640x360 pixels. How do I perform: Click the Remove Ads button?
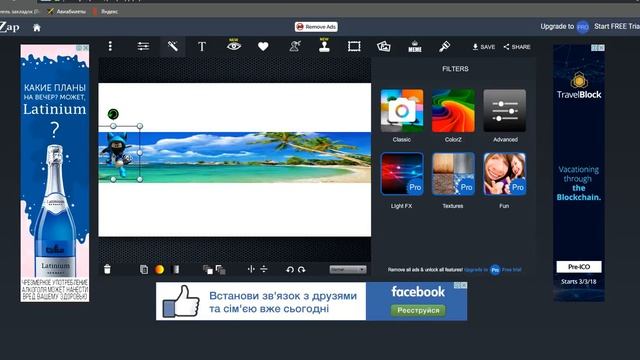(x=316, y=27)
